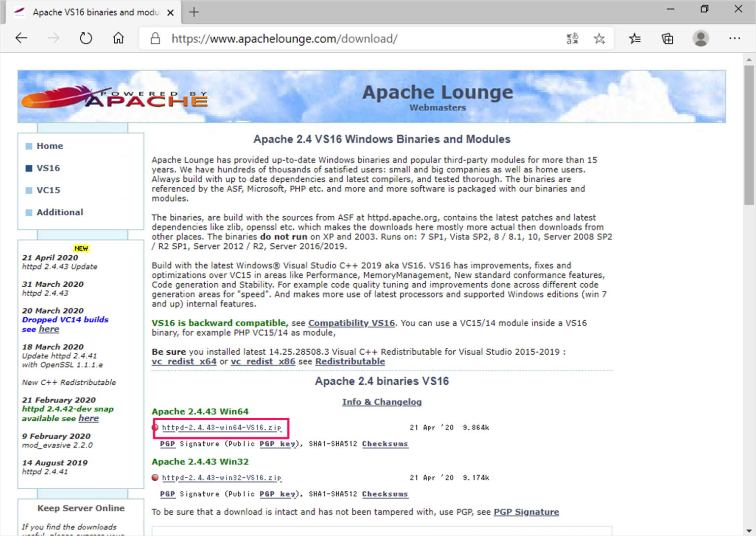The image size is (756, 536).
Task: Download httpd-2.4.43-win64-VS16.zip
Action: coord(220,428)
